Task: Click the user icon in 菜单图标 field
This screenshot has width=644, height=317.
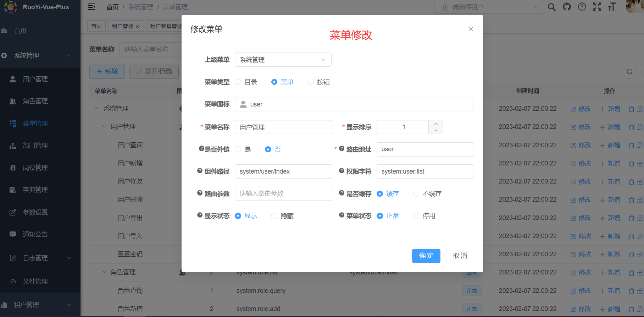Action: 243,104
